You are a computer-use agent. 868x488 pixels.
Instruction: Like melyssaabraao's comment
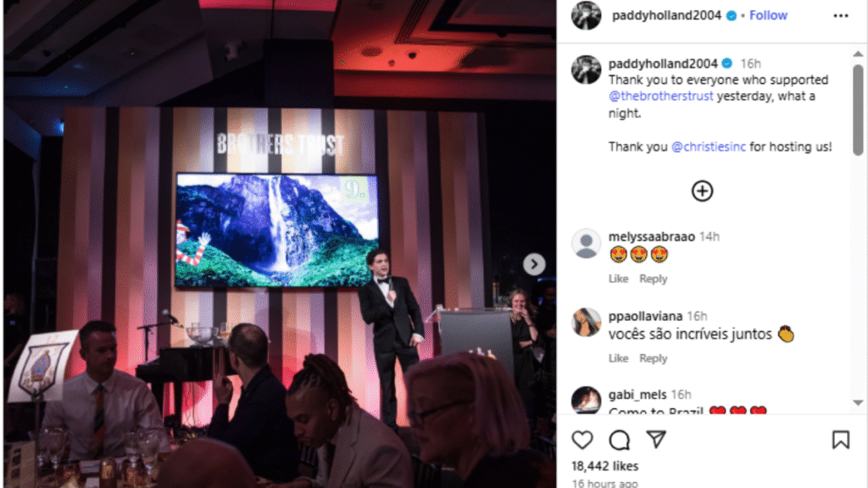[x=618, y=279]
